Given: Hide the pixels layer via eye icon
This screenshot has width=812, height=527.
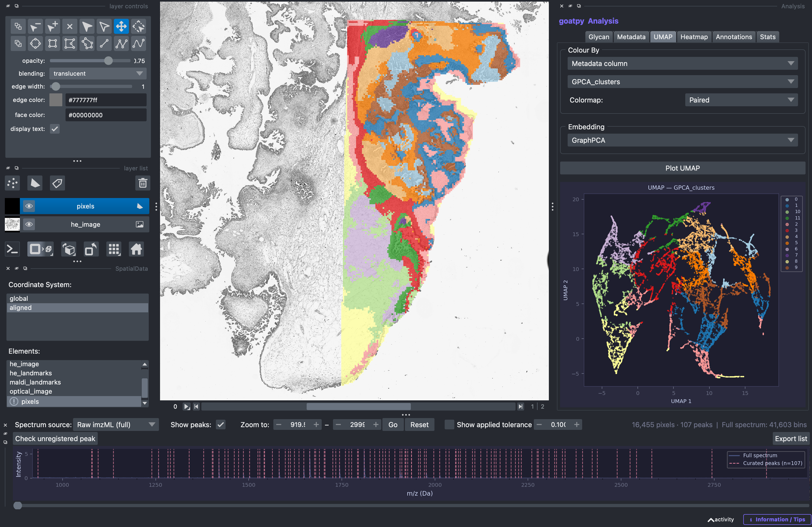Looking at the screenshot, I should (29, 206).
